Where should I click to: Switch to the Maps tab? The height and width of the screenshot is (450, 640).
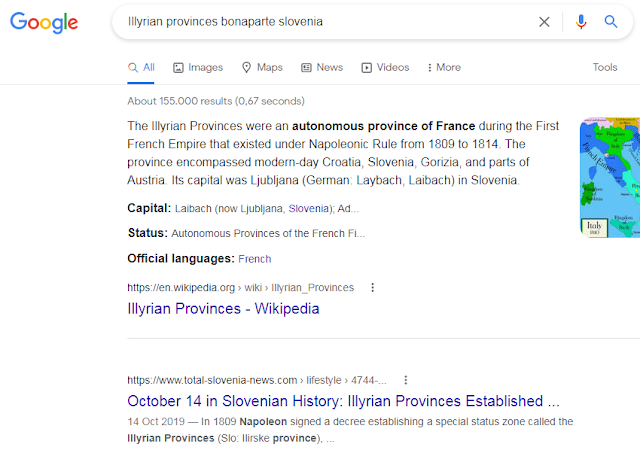point(262,67)
